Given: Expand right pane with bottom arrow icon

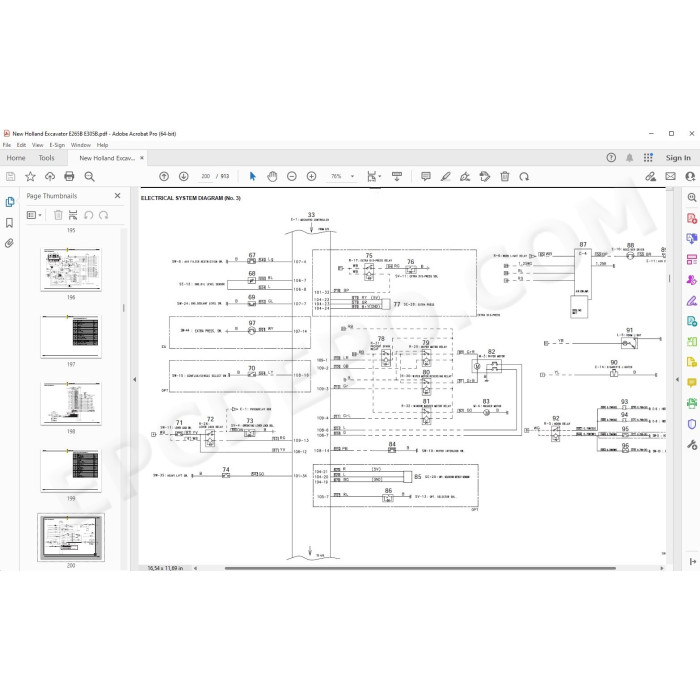Looking at the screenshot, I should [692, 562].
